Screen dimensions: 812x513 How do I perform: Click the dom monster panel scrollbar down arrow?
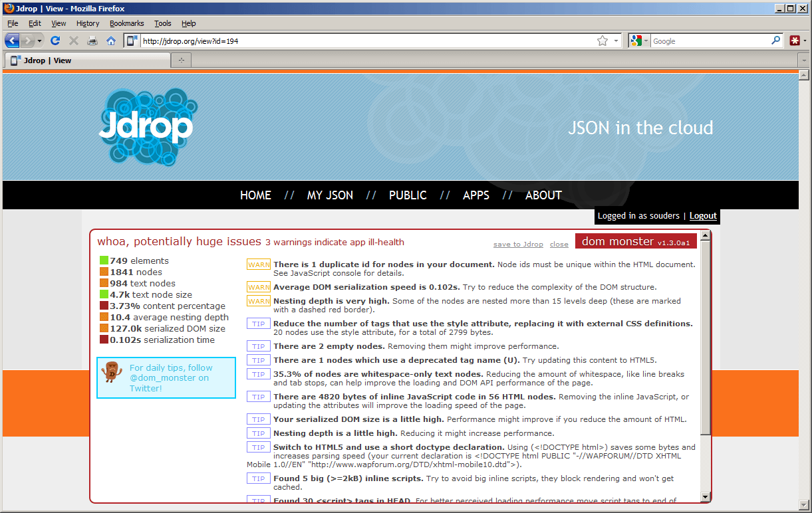[705, 497]
